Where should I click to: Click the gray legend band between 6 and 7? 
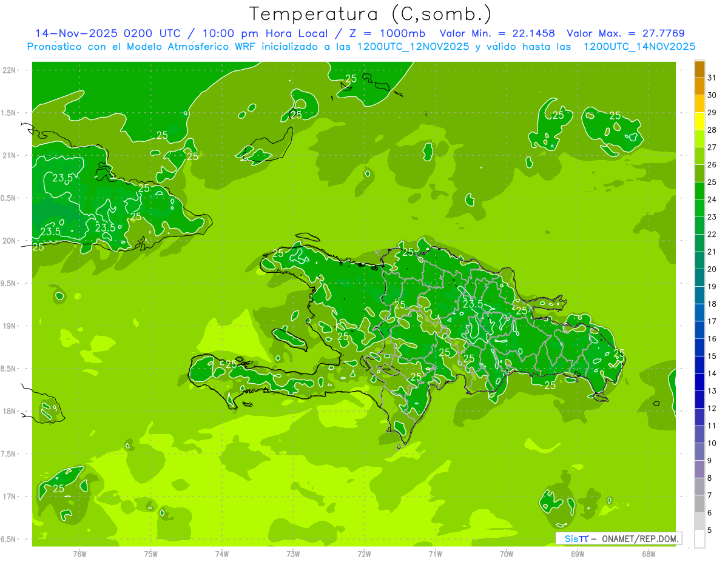coord(699,504)
